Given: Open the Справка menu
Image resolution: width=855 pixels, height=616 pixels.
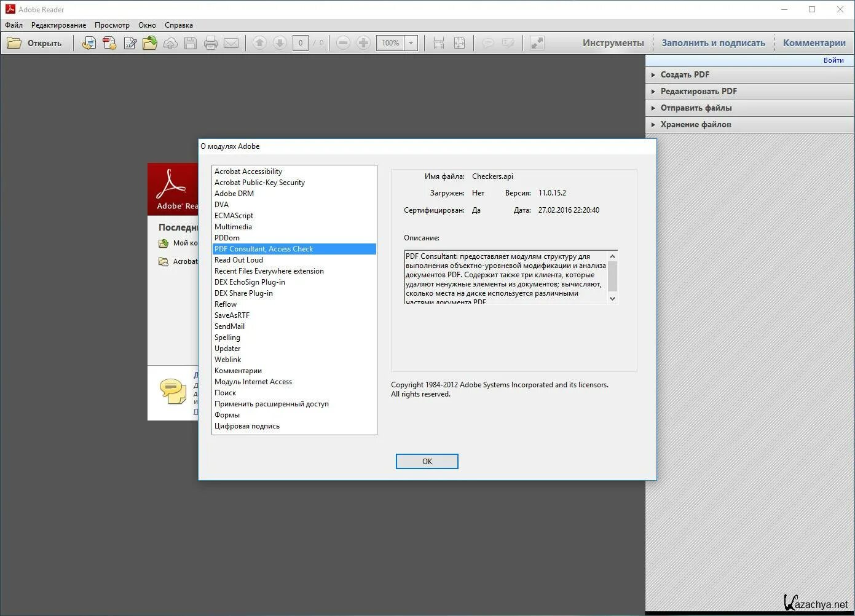Looking at the screenshot, I should pos(179,25).
